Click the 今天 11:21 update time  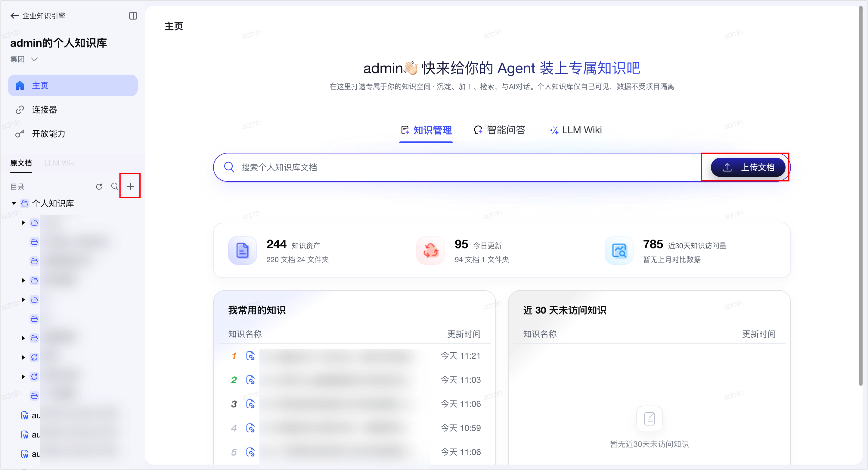tap(460, 356)
